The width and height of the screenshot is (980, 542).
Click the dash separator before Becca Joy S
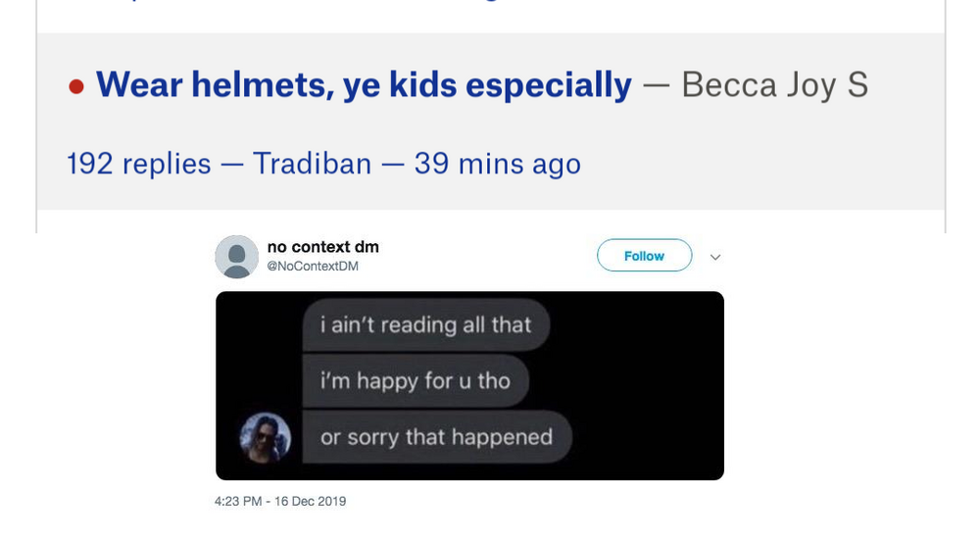(657, 85)
